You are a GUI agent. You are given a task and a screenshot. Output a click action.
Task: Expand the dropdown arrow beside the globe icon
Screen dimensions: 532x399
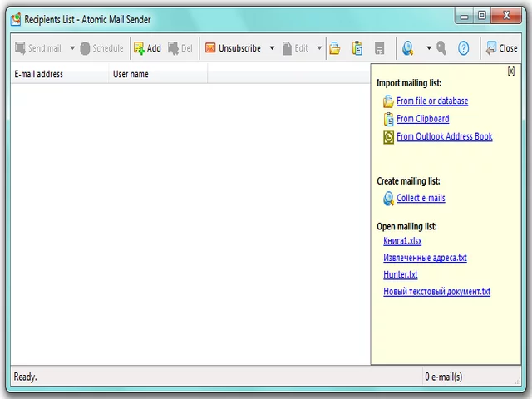pos(429,48)
